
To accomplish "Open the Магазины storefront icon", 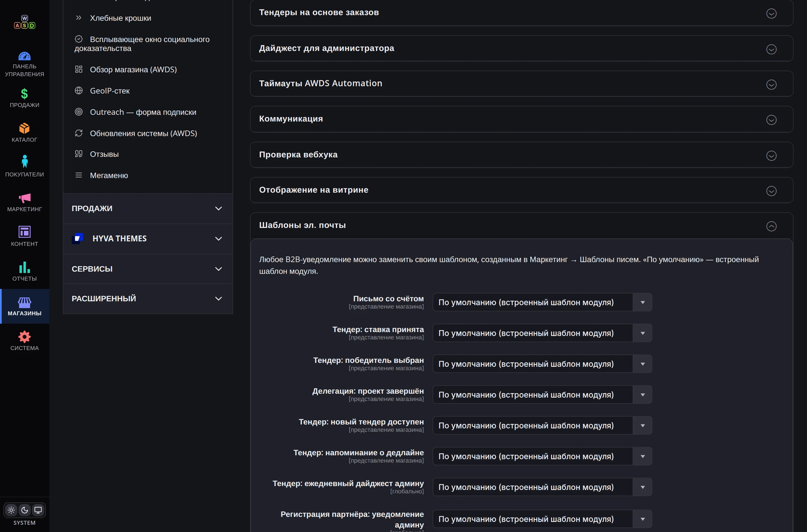I will coord(24,302).
